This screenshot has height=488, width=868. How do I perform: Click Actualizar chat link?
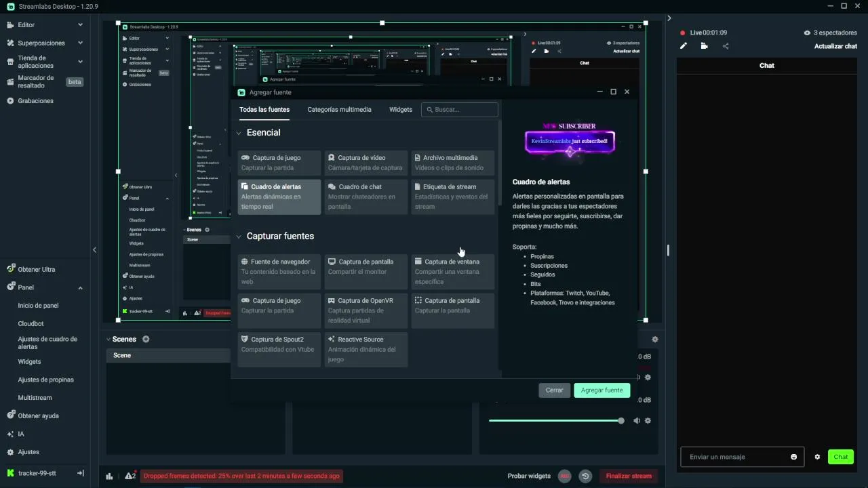pyautogui.click(x=835, y=47)
